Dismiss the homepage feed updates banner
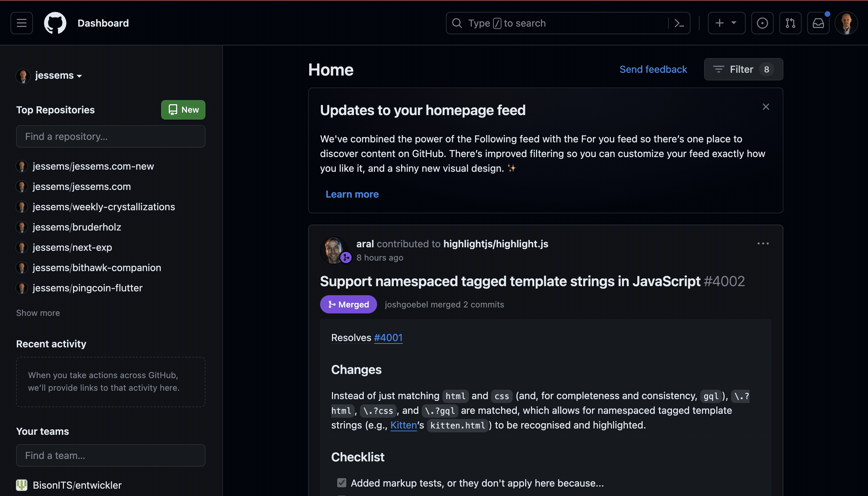868x496 pixels. [x=766, y=107]
